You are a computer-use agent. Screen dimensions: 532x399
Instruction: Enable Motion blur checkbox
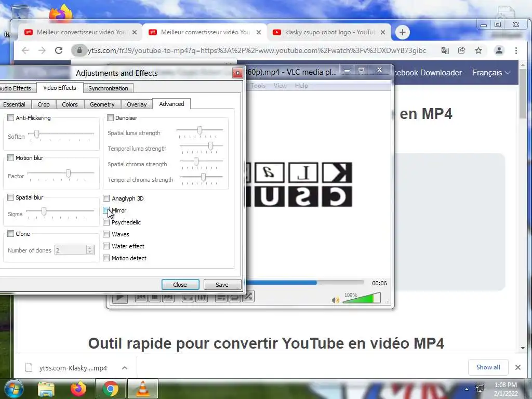[x=10, y=158]
